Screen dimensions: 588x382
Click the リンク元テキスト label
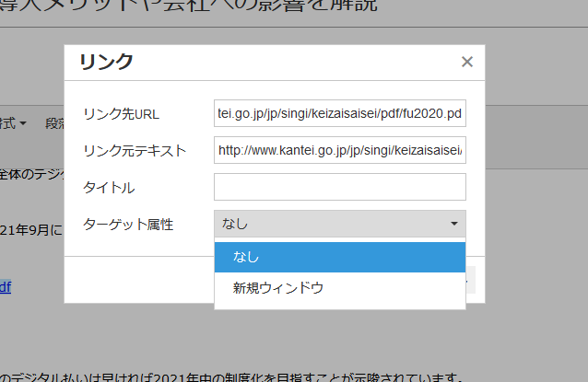(134, 151)
